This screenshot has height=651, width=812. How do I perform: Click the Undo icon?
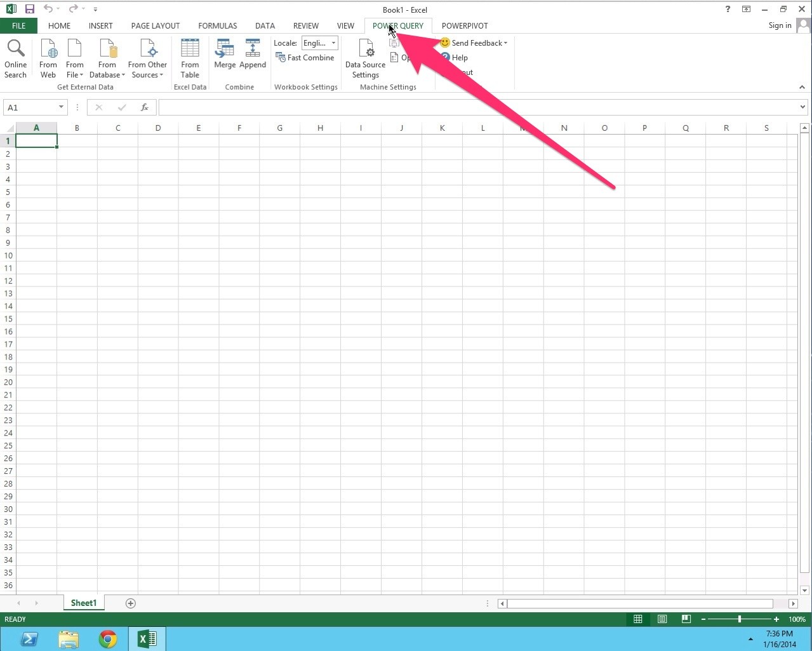(x=48, y=9)
